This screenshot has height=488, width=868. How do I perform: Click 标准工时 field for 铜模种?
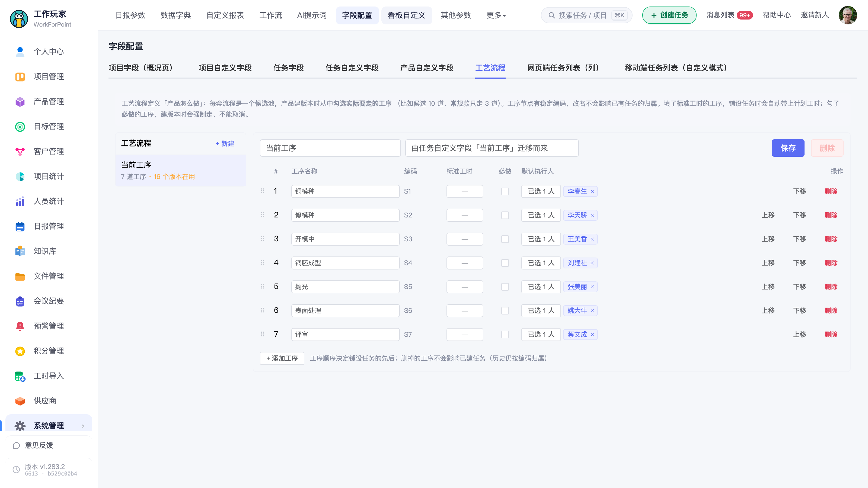(x=465, y=191)
